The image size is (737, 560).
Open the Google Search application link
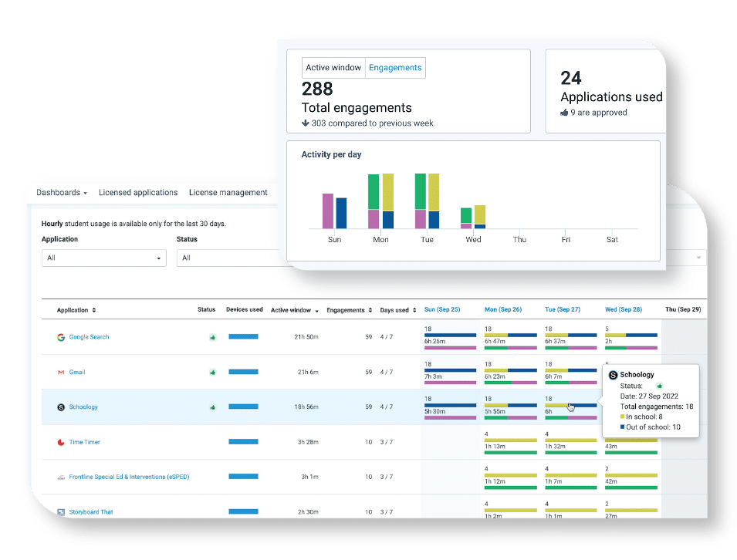pos(89,337)
